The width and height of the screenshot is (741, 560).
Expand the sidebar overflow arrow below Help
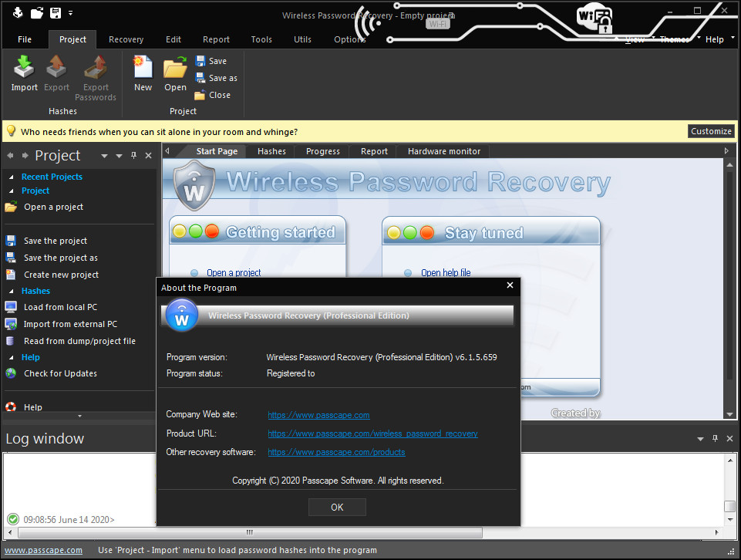click(80, 417)
